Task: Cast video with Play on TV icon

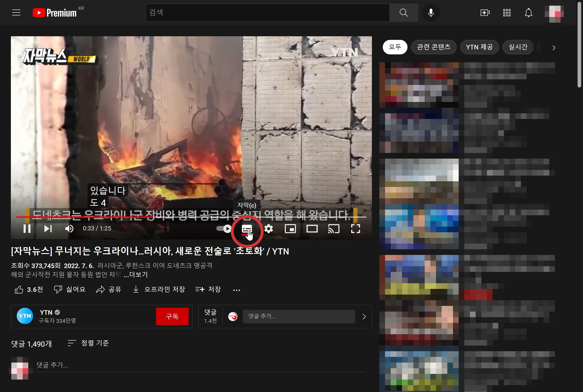Action: tap(334, 228)
